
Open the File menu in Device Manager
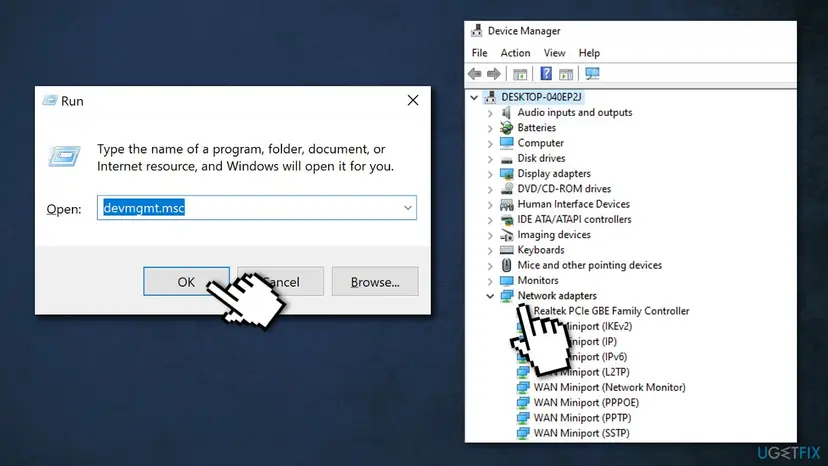tap(479, 53)
